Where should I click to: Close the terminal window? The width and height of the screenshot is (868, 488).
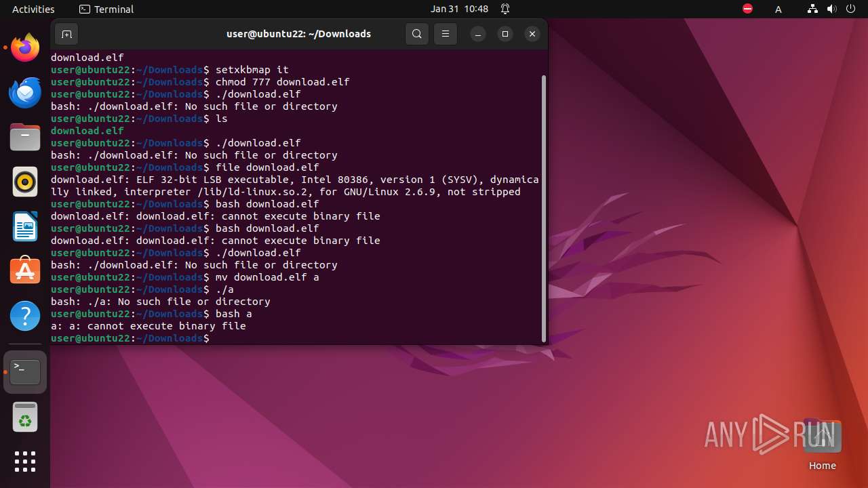(x=532, y=34)
